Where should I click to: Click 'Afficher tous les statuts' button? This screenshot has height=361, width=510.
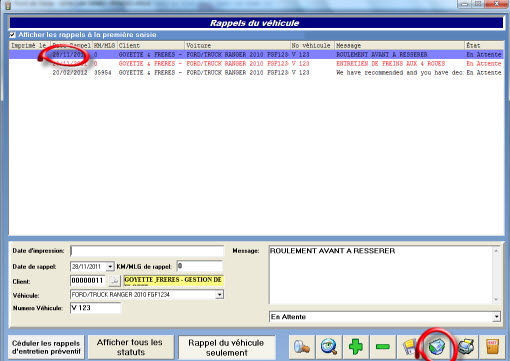pyautogui.click(x=131, y=347)
